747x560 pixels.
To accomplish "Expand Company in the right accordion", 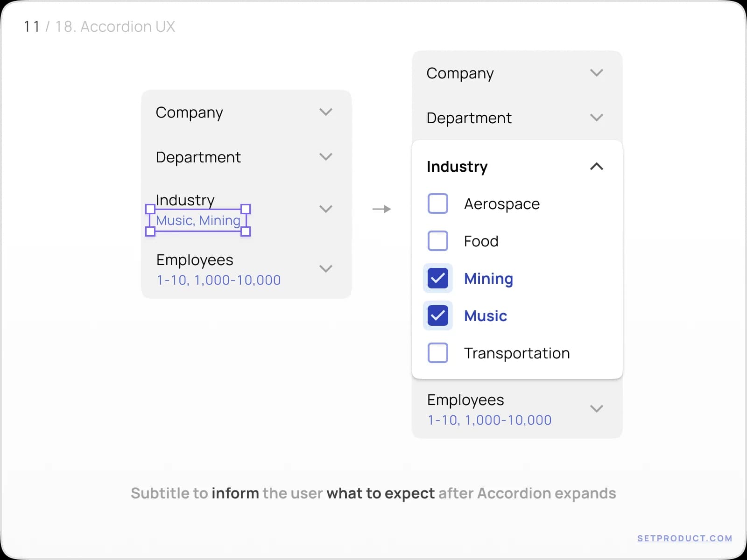I will [596, 72].
